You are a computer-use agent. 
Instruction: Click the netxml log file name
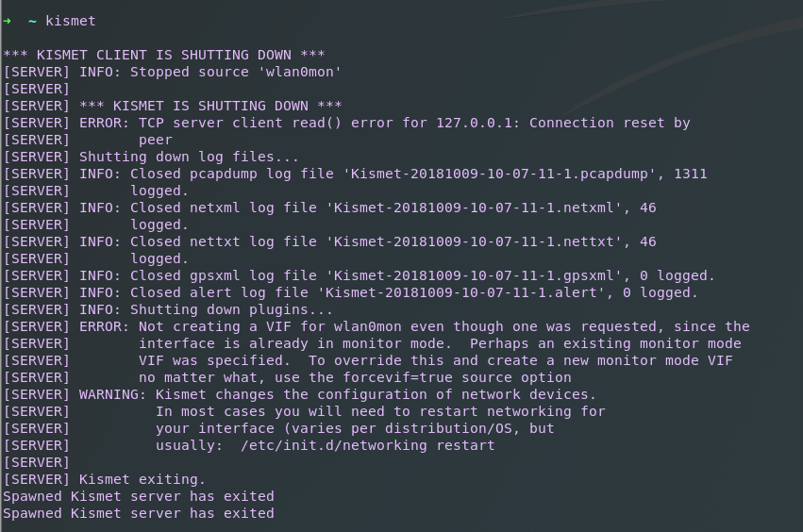coord(475,208)
